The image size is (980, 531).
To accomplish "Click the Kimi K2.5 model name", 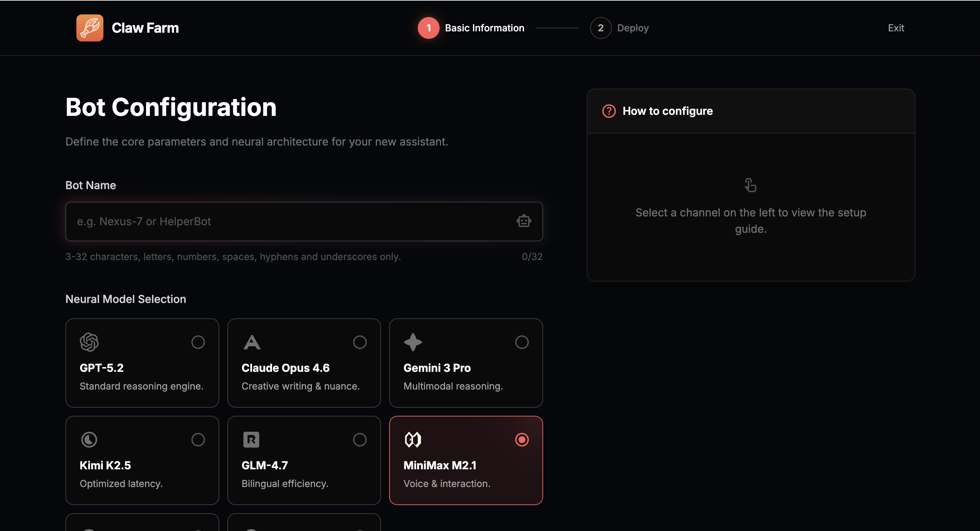I will point(105,465).
